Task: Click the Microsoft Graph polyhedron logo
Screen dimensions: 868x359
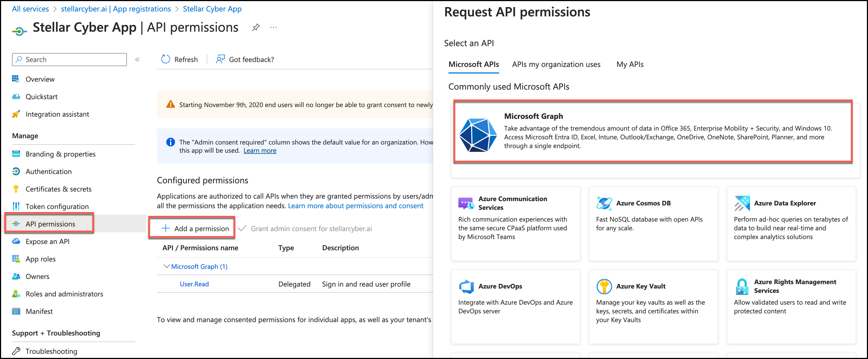Action: point(478,135)
